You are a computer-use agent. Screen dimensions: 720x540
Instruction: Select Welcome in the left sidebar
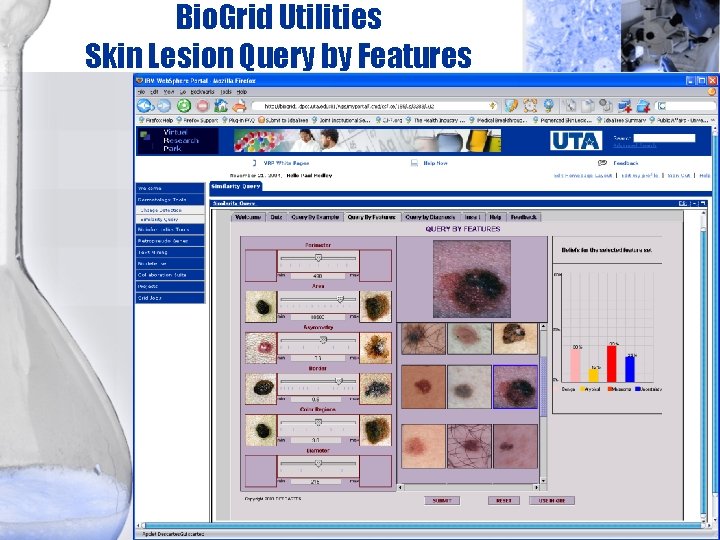[170, 188]
